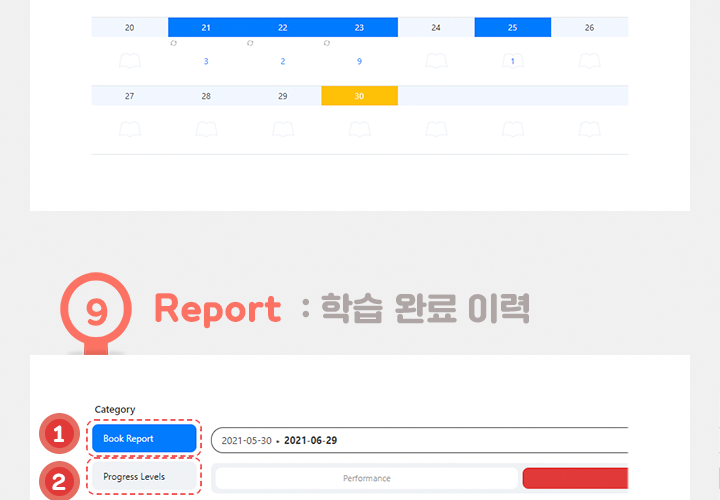This screenshot has width=720, height=500.
Task: Select date 25 on the calendar
Action: [x=512, y=27]
